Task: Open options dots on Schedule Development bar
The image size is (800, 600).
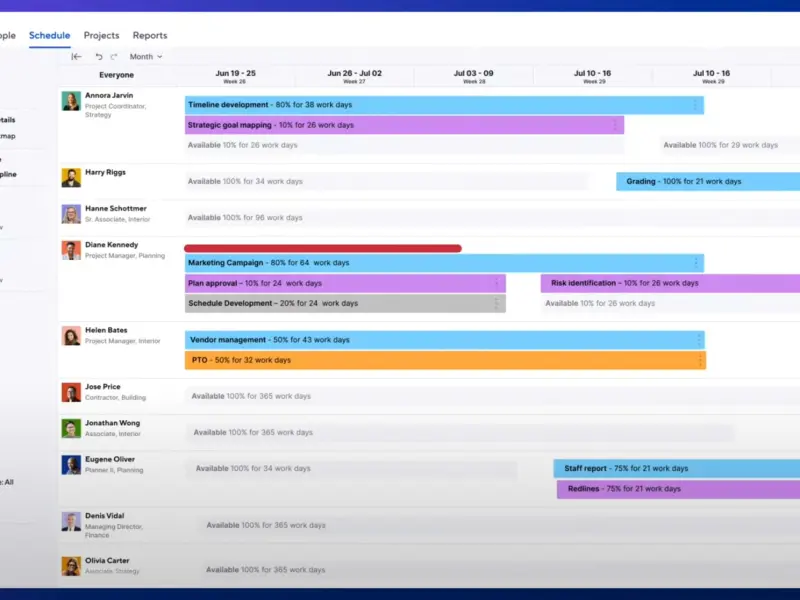Action: tap(497, 303)
